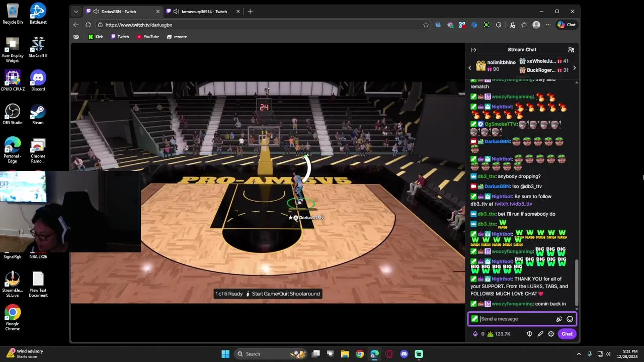Image resolution: width=644 pixels, height=362 pixels.
Task: Go back in browser history
Action: click(x=76, y=25)
